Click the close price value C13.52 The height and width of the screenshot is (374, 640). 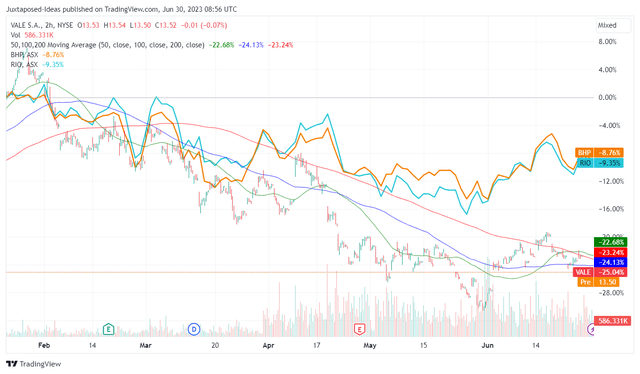click(165, 25)
